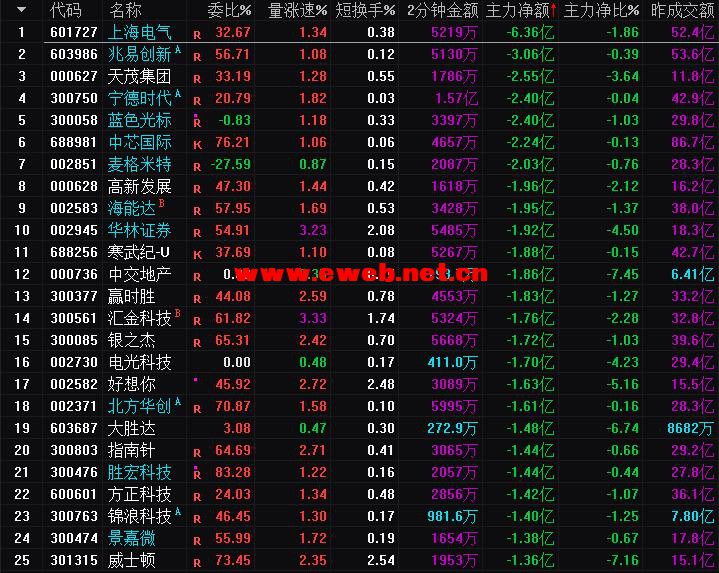Click the R marker in the 赢时胜 row
The height and width of the screenshot is (573, 719).
point(197,299)
